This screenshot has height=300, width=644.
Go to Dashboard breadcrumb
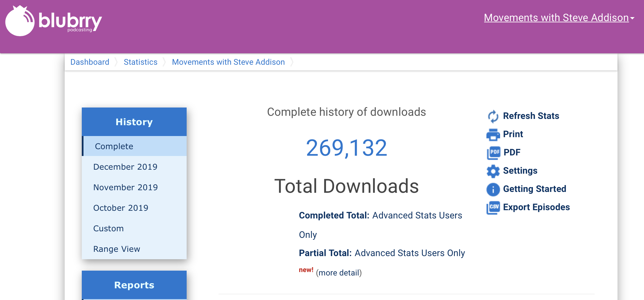(x=90, y=62)
